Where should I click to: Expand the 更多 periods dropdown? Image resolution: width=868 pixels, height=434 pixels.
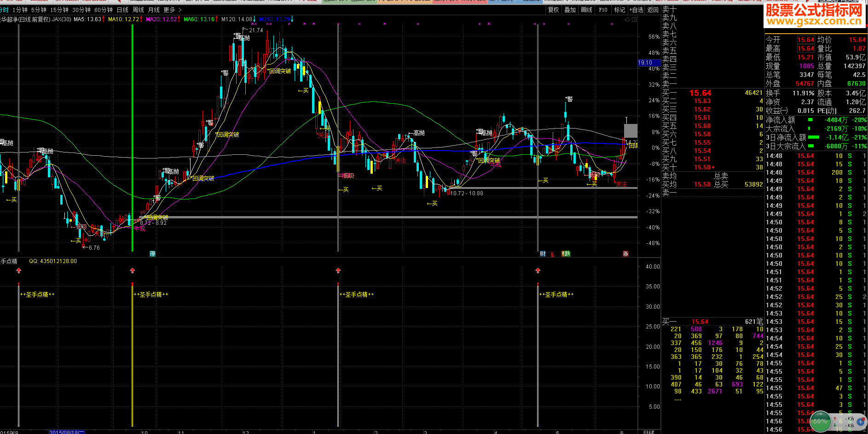(173, 10)
